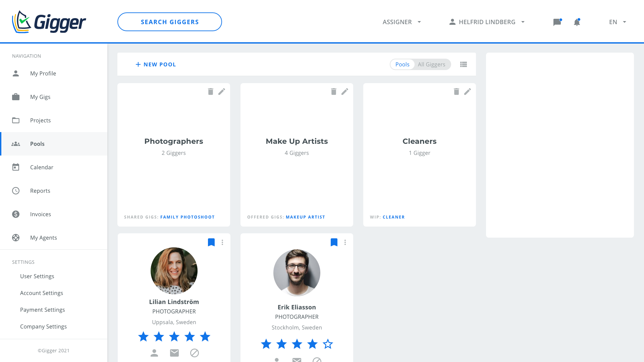The width and height of the screenshot is (644, 362).
Task: Block Lilian Lindström via ban icon
Action: click(195, 353)
